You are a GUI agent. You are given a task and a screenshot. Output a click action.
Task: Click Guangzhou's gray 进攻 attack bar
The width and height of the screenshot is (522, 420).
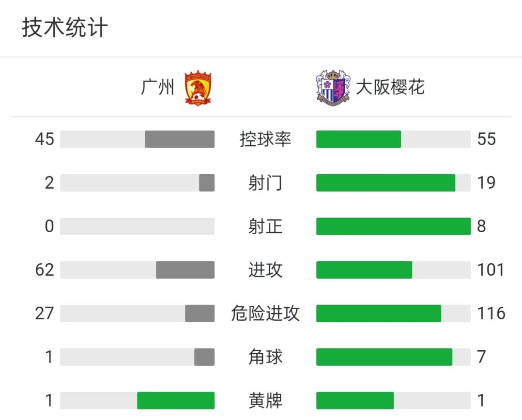[x=185, y=270]
